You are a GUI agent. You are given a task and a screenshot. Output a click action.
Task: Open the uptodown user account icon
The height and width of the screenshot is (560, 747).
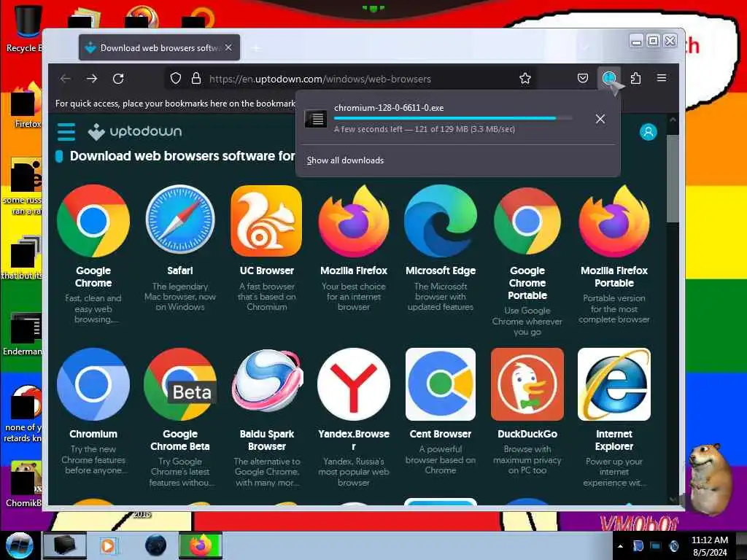tap(648, 132)
